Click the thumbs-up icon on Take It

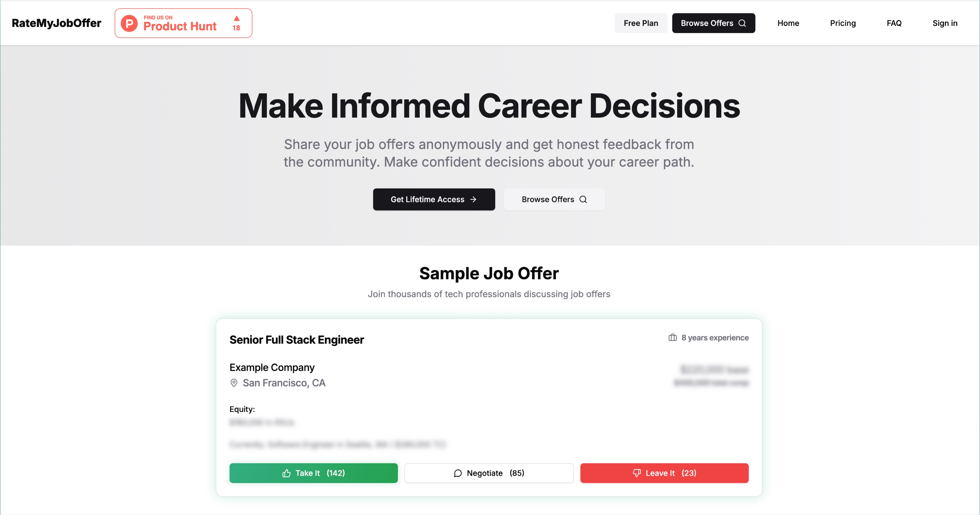point(286,473)
